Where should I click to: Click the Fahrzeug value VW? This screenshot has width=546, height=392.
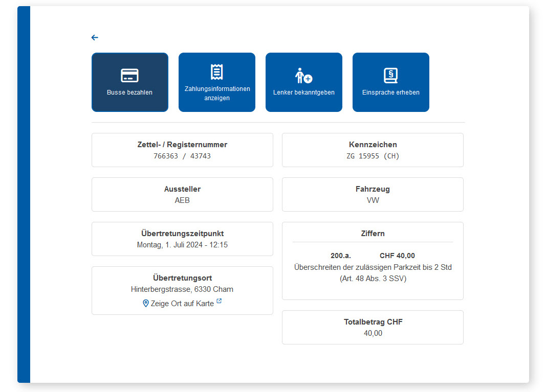373,200
